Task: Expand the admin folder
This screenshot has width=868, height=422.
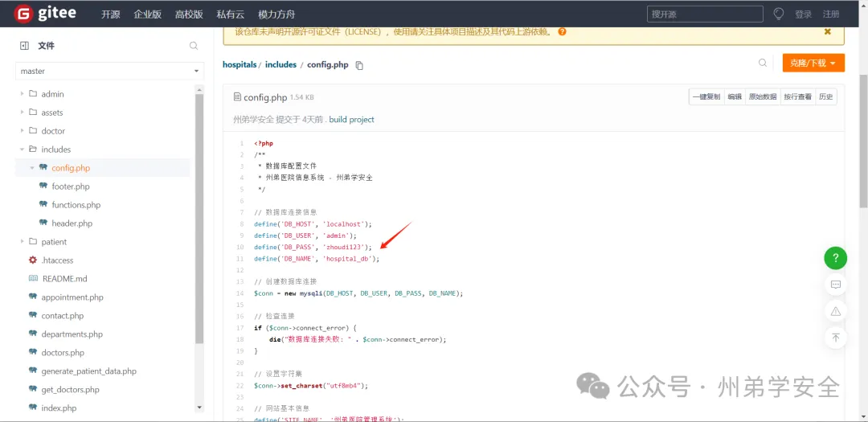Action: pyautogui.click(x=23, y=94)
